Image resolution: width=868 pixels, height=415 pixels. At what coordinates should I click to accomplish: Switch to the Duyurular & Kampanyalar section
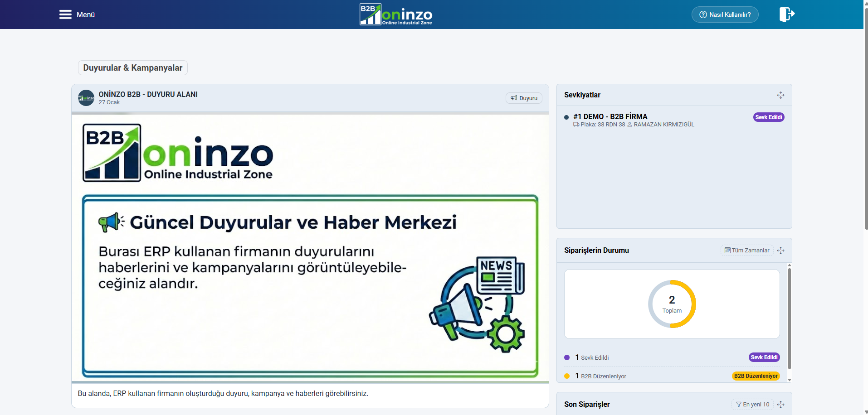132,68
